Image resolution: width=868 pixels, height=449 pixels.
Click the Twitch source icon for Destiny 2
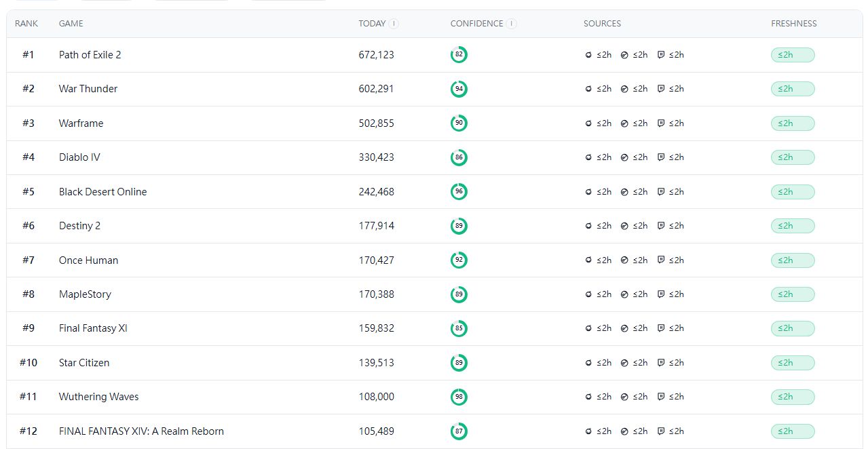click(661, 226)
